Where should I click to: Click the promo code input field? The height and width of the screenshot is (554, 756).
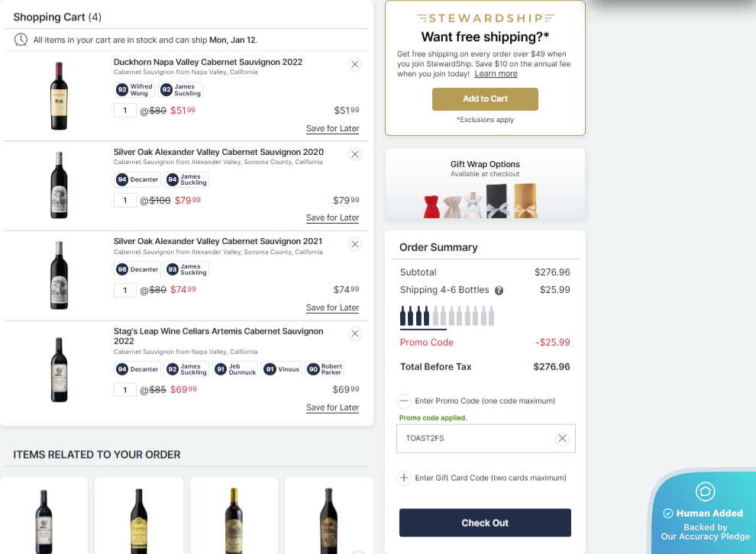point(475,439)
